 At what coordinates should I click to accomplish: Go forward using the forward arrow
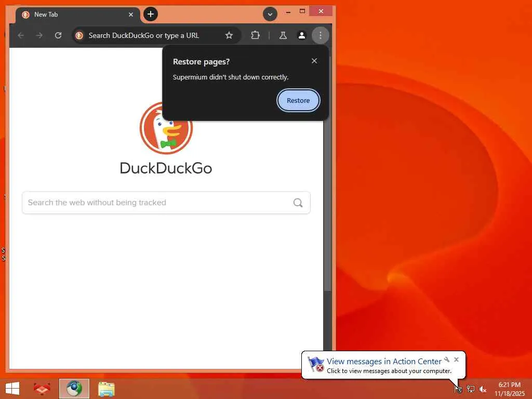tap(39, 35)
